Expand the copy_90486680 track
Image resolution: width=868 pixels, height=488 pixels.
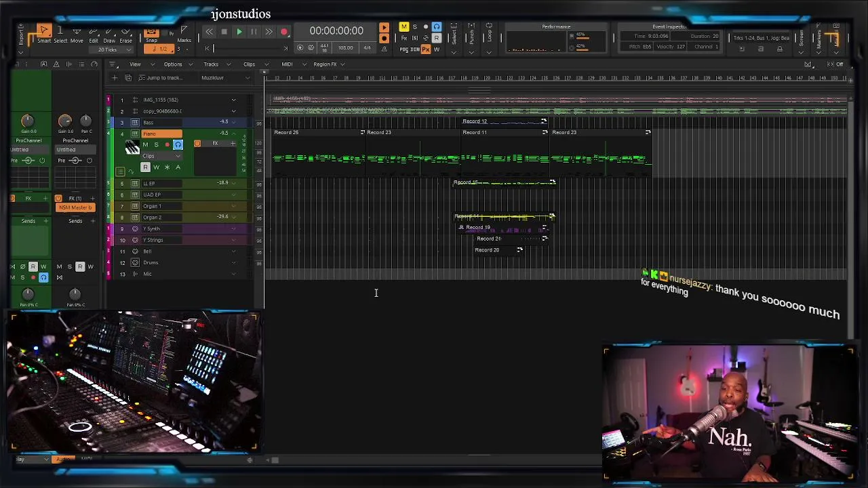[234, 111]
